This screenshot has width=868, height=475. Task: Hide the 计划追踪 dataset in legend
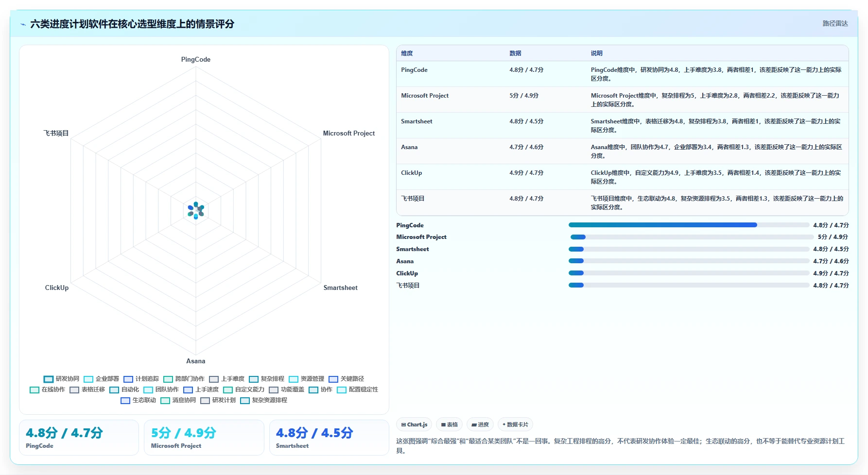click(x=141, y=379)
